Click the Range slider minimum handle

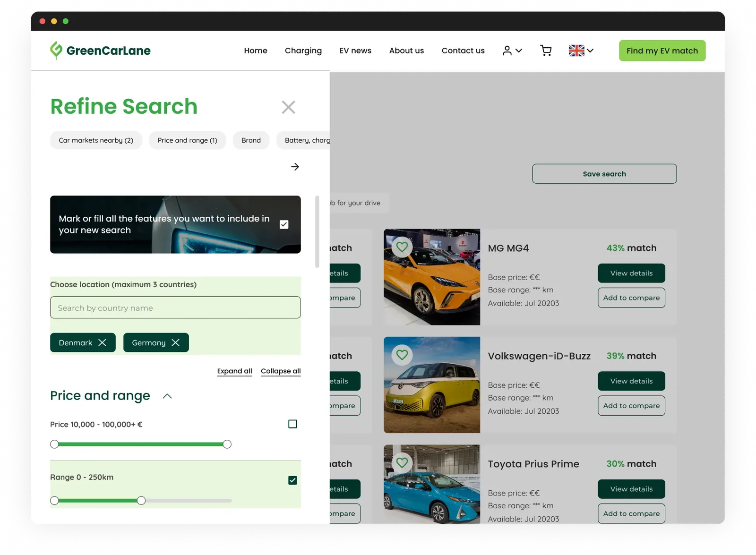point(54,500)
